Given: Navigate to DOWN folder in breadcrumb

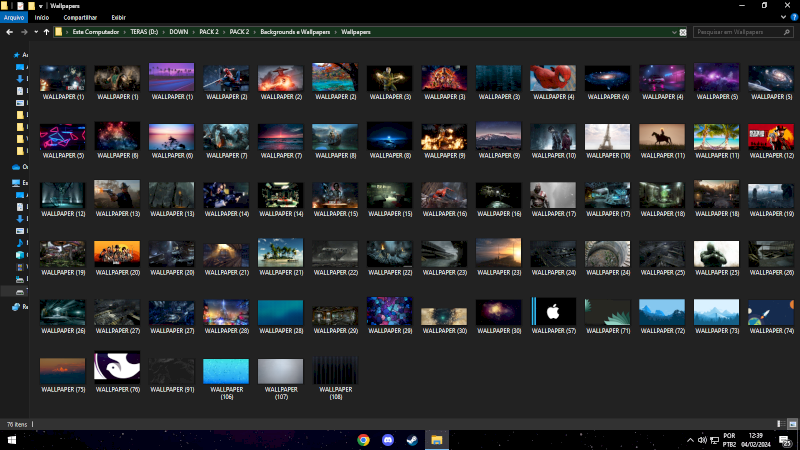Looking at the screenshot, I should [x=179, y=32].
